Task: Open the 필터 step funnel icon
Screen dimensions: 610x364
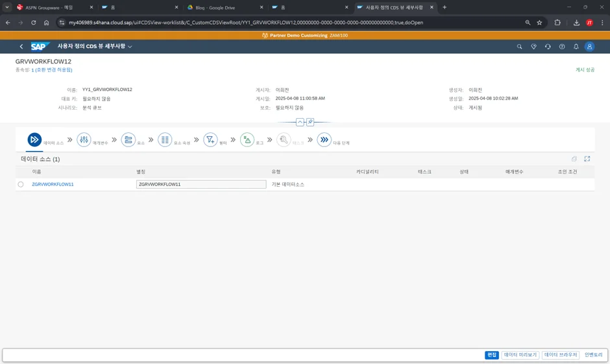Action: [x=210, y=140]
